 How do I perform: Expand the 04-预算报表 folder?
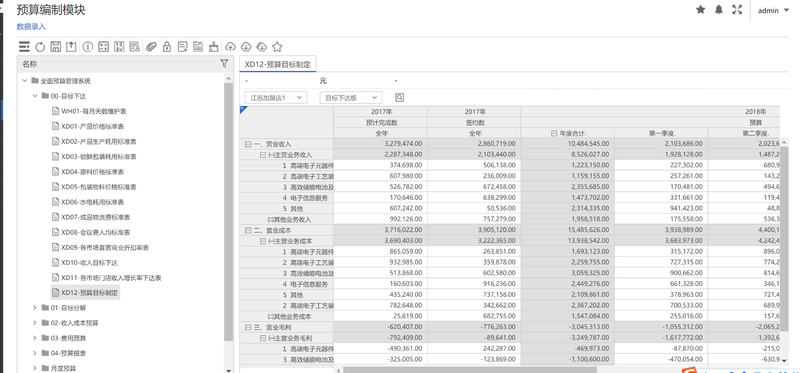tap(35, 353)
